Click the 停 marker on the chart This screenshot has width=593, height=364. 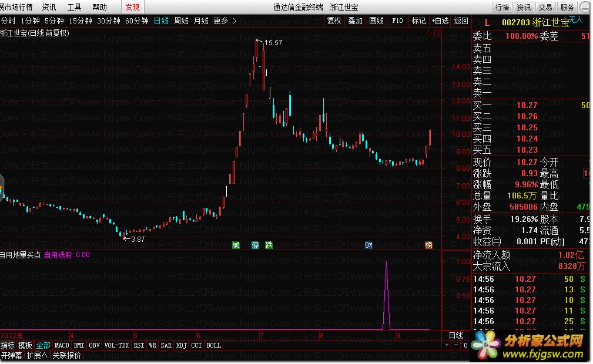point(255,245)
